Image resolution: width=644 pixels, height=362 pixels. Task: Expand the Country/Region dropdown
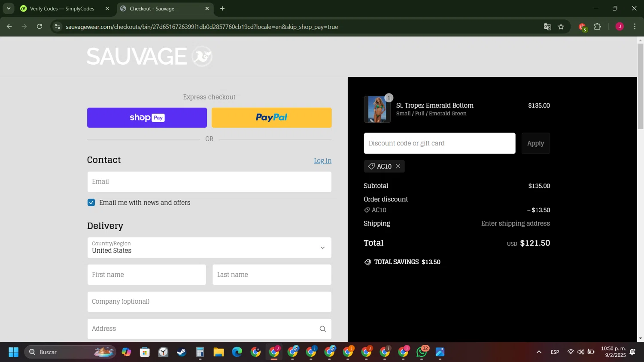point(209,248)
